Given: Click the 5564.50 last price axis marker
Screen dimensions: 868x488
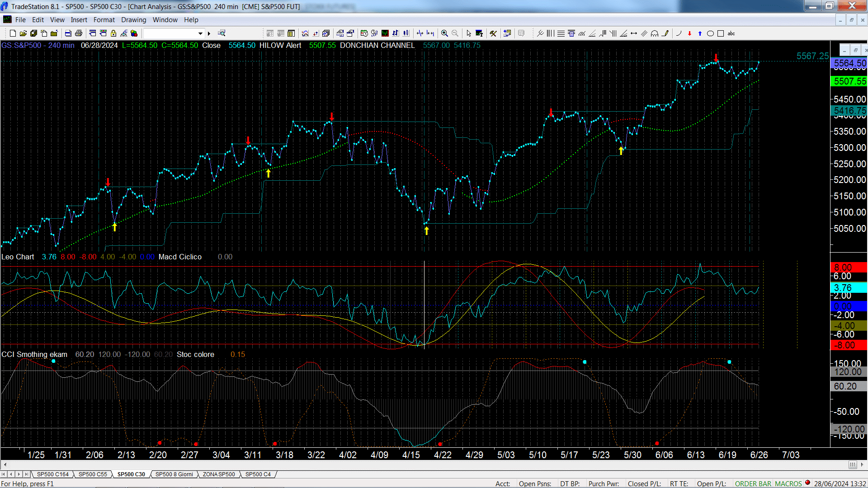Looking at the screenshot, I should (x=849, y=63).
